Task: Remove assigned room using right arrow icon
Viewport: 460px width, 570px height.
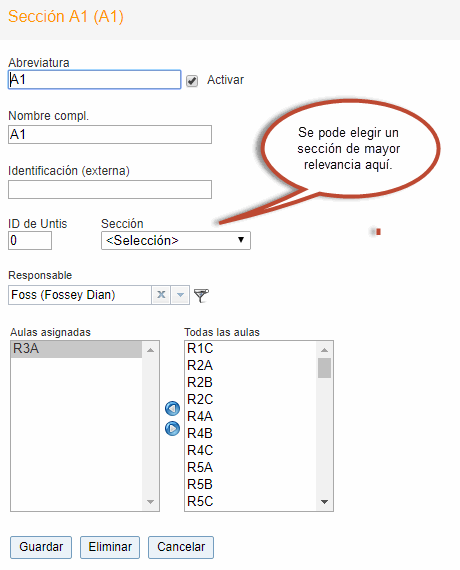Action: [x=172, y=428]
